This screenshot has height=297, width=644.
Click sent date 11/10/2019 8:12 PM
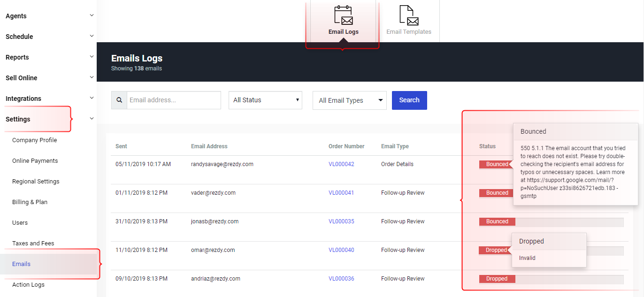click(141, 250)
